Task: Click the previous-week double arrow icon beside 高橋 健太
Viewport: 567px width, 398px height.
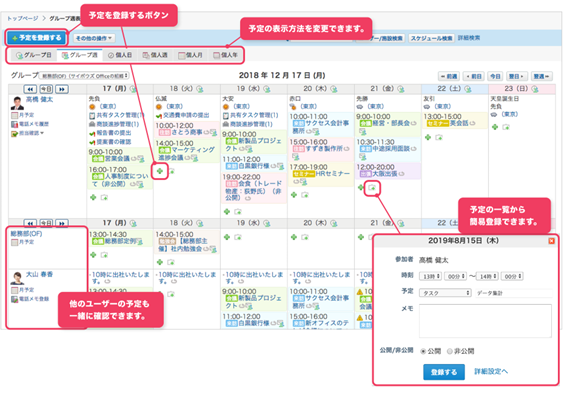Action: [x=30, y=89]
